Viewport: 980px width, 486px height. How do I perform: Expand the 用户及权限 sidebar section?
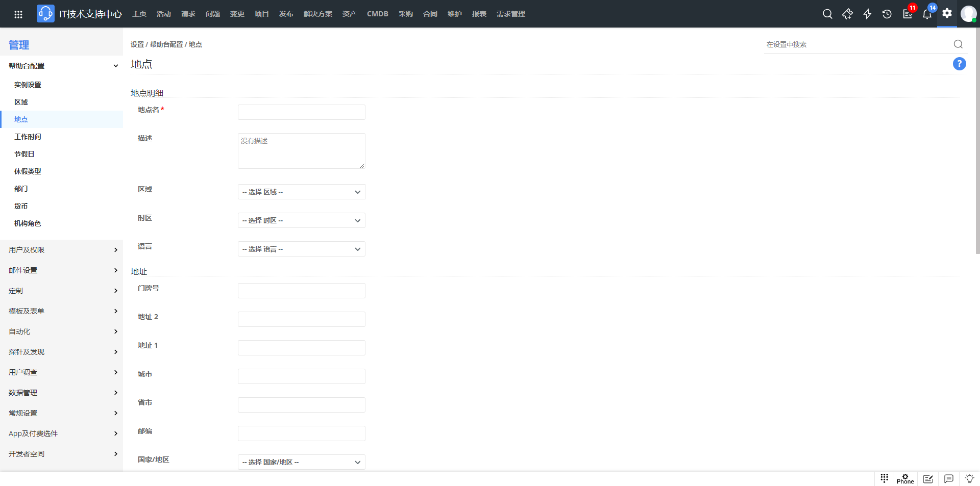(61, 250)
